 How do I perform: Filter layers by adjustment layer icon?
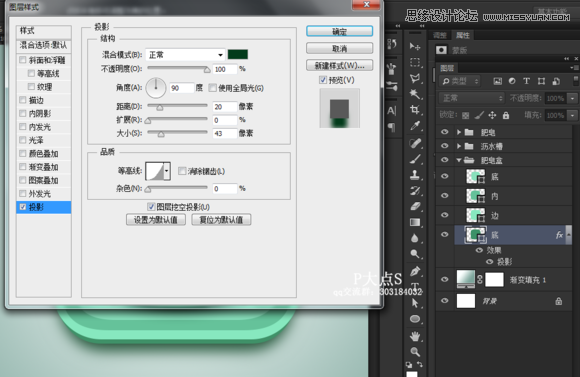click(512, 81)
